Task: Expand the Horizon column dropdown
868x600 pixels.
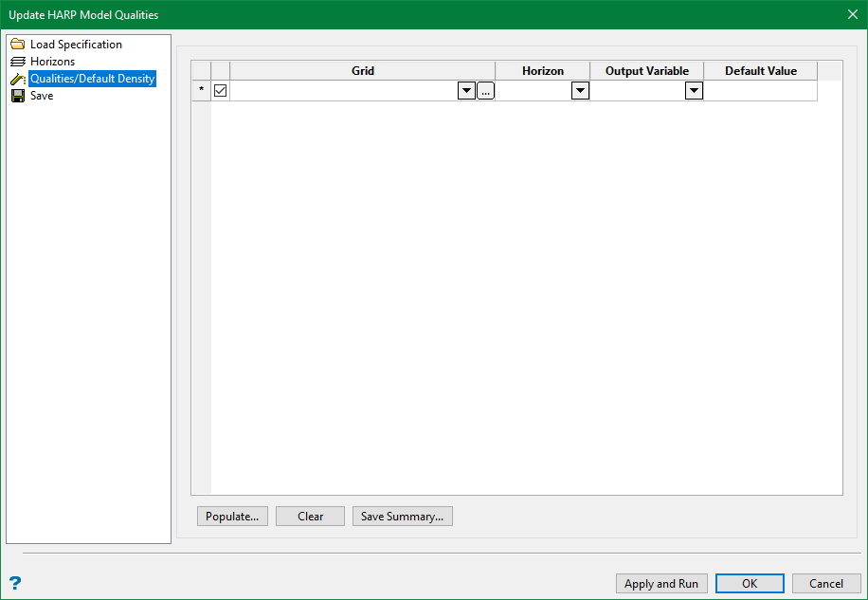Action: click(x=580, y=91)
